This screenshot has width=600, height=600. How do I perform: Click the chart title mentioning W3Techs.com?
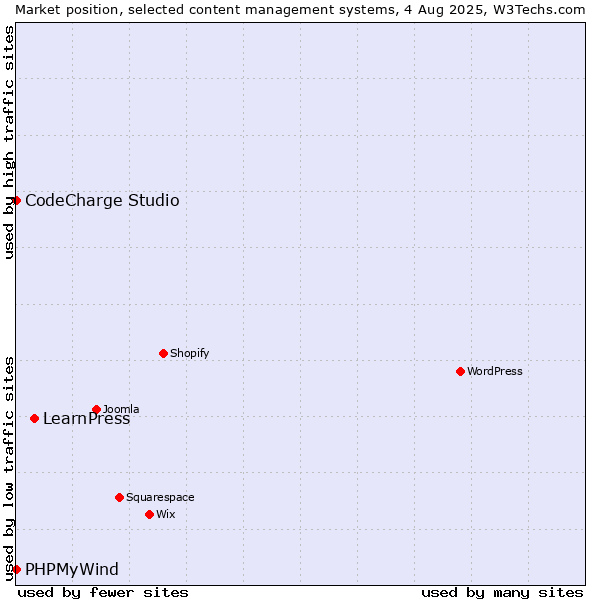300,10
